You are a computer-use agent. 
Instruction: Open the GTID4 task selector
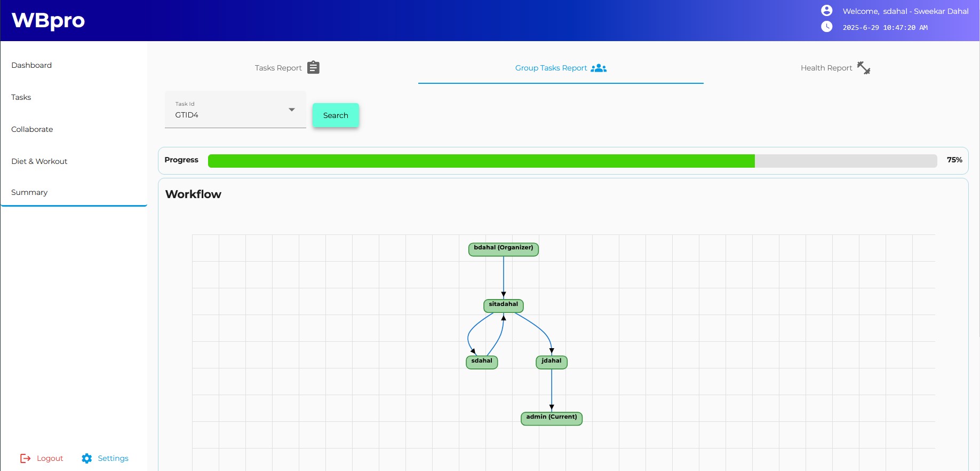[229, 115]
